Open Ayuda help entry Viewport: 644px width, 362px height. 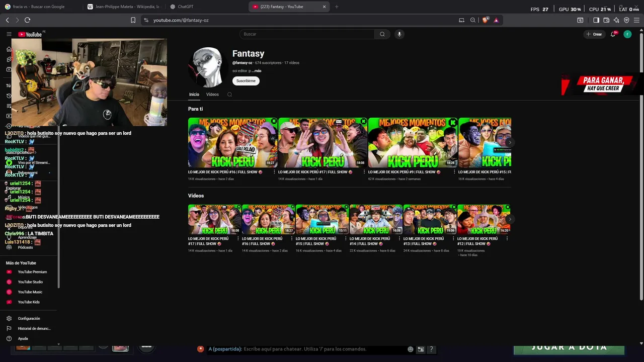(23, 338)
